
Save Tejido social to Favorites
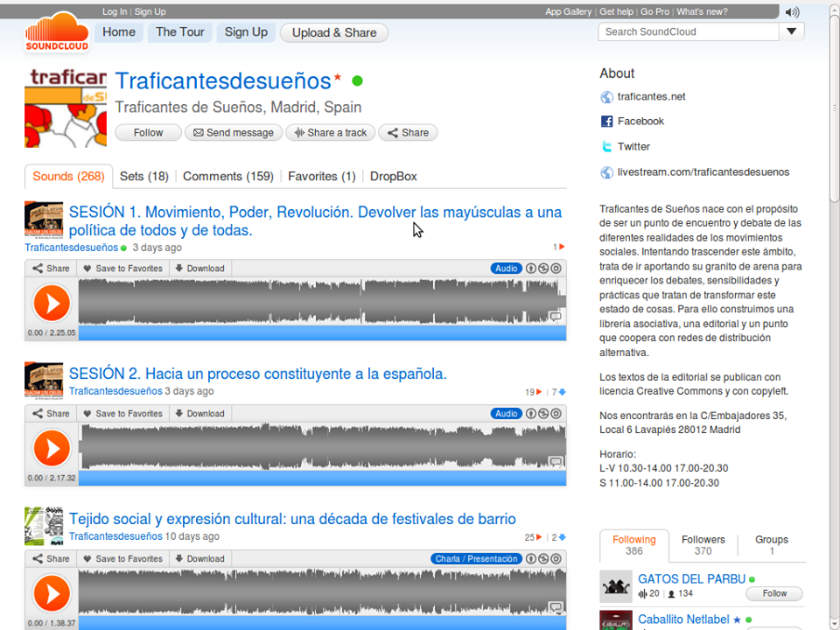pyautogui.click(x=123, y=559)
